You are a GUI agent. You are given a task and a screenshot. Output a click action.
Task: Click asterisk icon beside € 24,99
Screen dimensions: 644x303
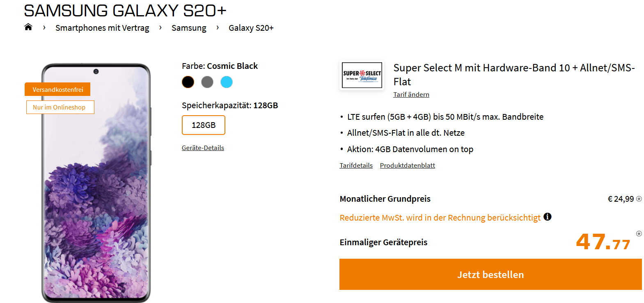pos(639,199)
